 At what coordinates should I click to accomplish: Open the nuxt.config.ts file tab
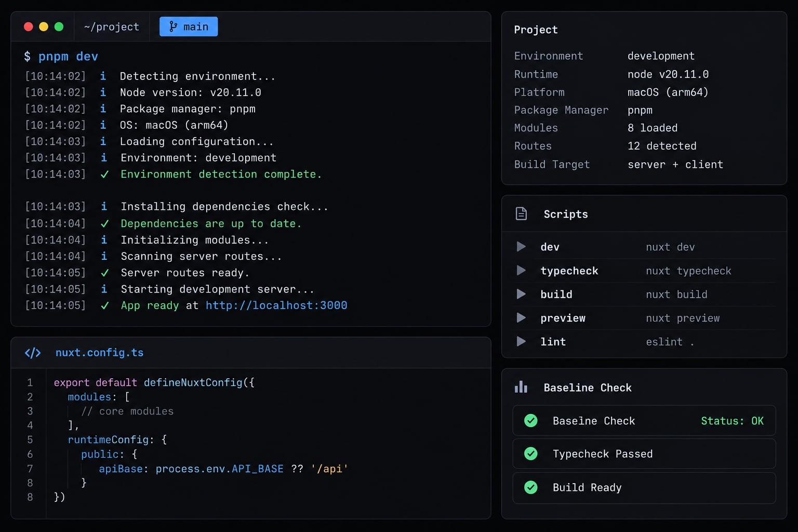pos(99,353)
